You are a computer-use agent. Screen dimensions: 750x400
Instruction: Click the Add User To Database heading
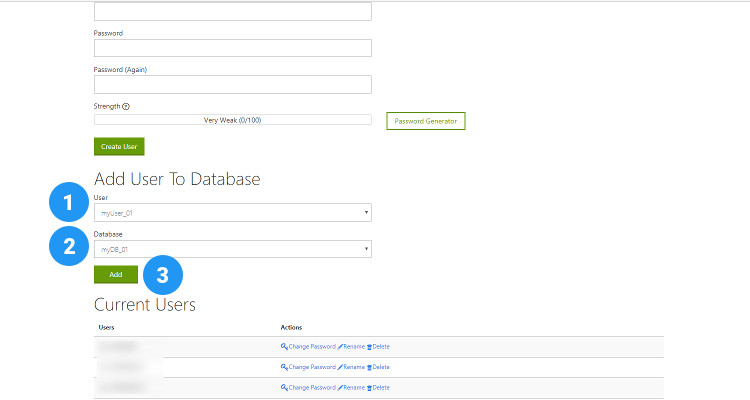click(177, 179)
